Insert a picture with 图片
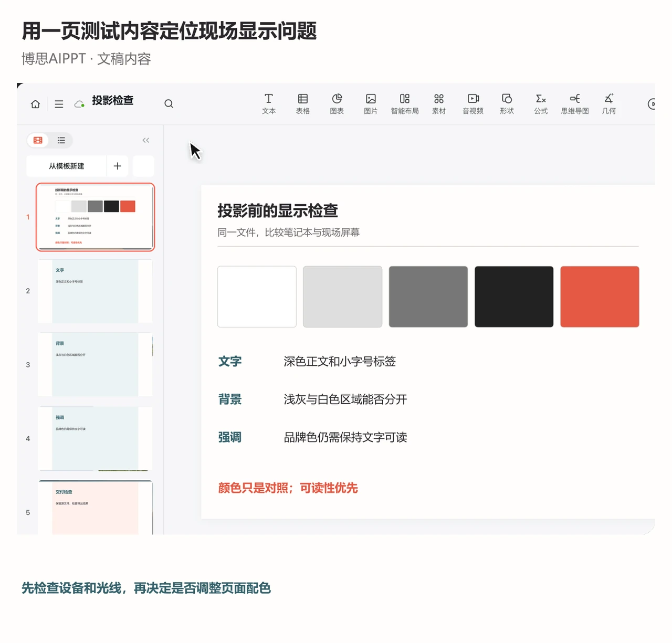 coord(371,104)
